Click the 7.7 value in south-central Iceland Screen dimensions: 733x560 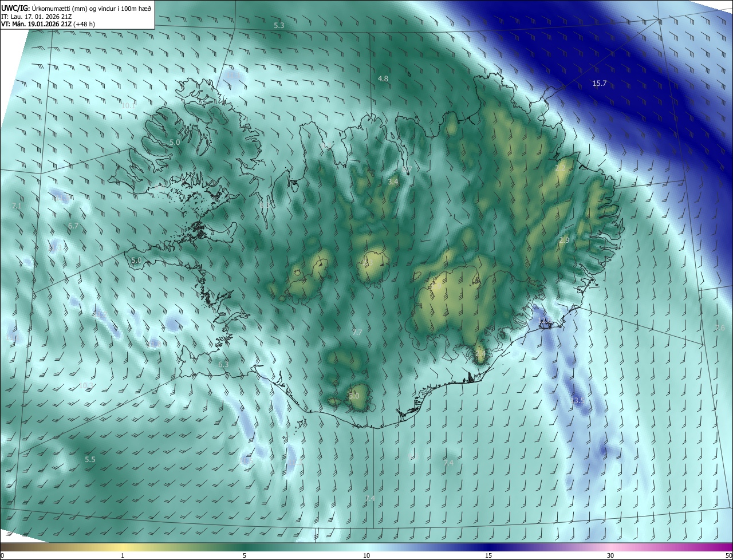357,333
